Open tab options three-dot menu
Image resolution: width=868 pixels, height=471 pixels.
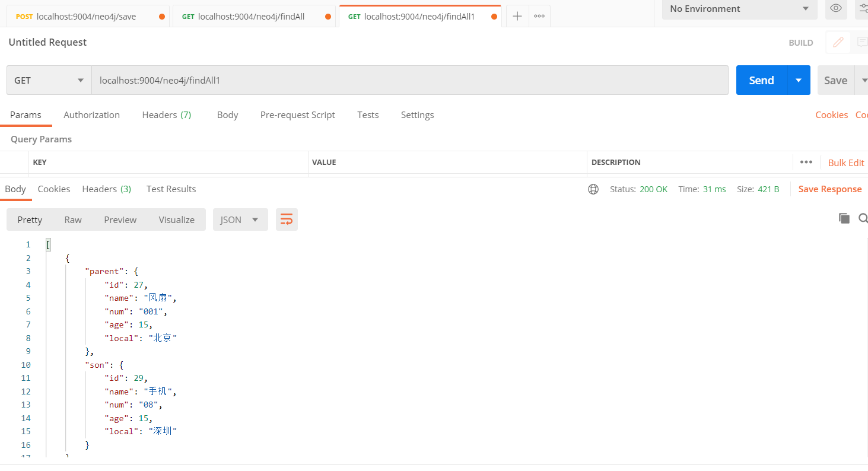(539, 17)
